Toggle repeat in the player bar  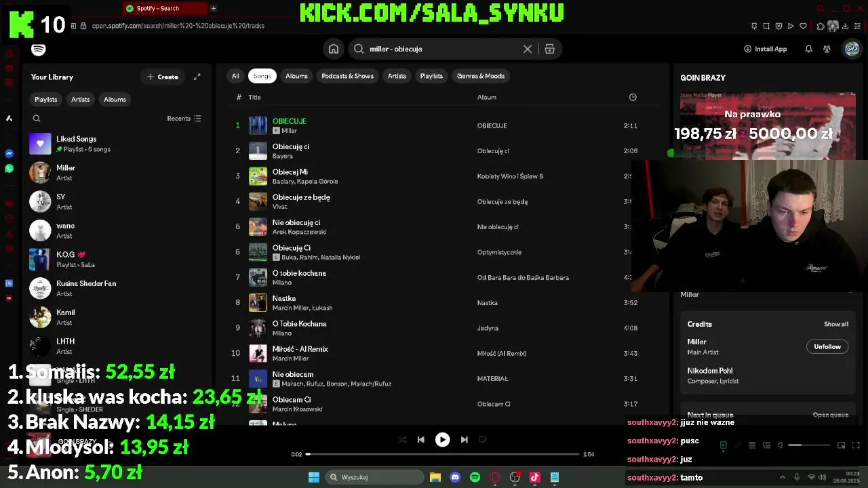point(482,440)
